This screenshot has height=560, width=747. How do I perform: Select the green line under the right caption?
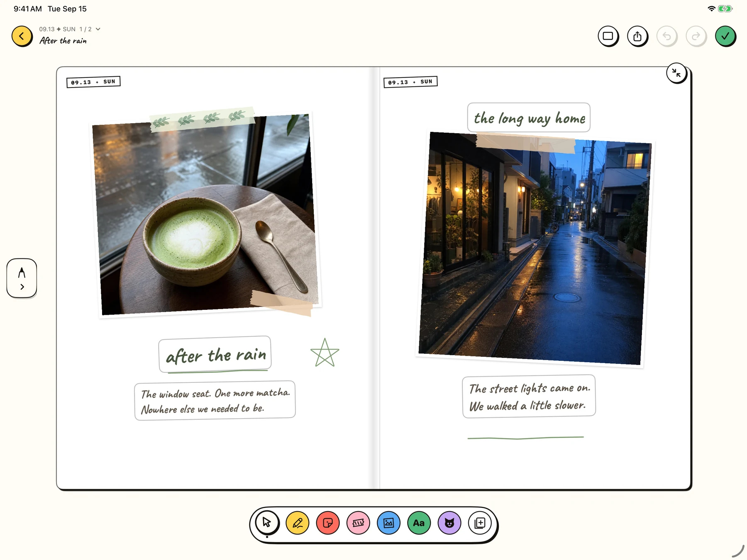coord(525,437)
